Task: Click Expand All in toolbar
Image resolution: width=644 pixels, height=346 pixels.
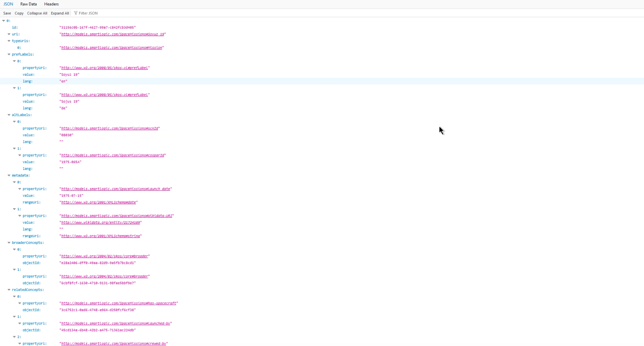Action: point(60,13)
